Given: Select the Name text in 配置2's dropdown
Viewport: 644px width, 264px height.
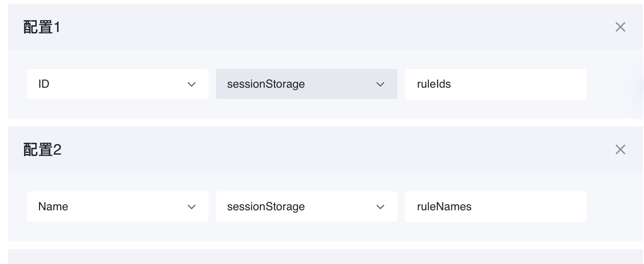Looking at the screenshot, I should point(53,207).
